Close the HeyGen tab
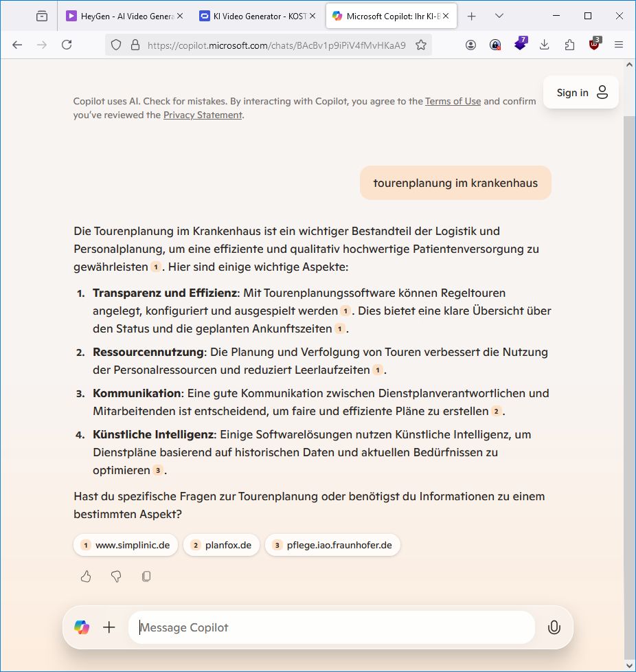The image size is (636, 672). pos(181,16)
